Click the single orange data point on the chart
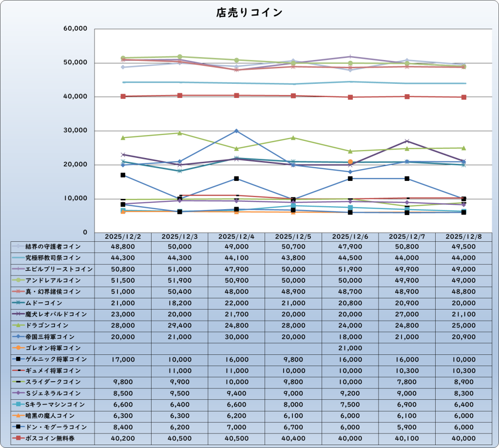 (350, 162)
